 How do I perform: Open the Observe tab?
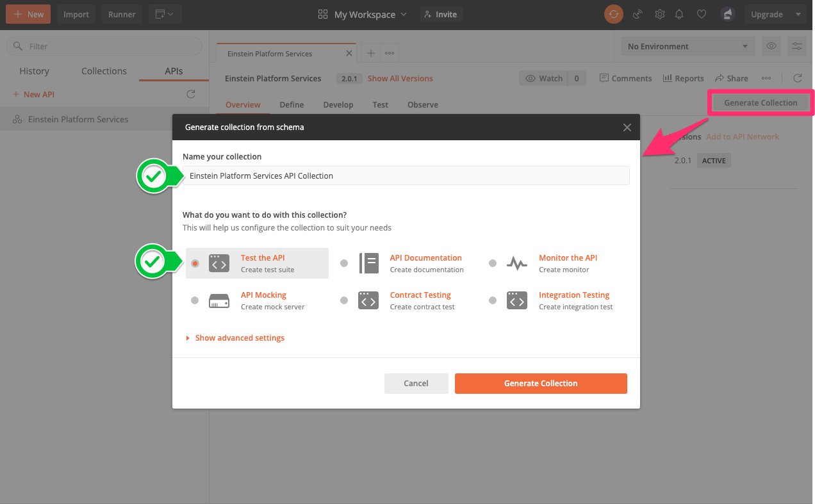[423, 104]
